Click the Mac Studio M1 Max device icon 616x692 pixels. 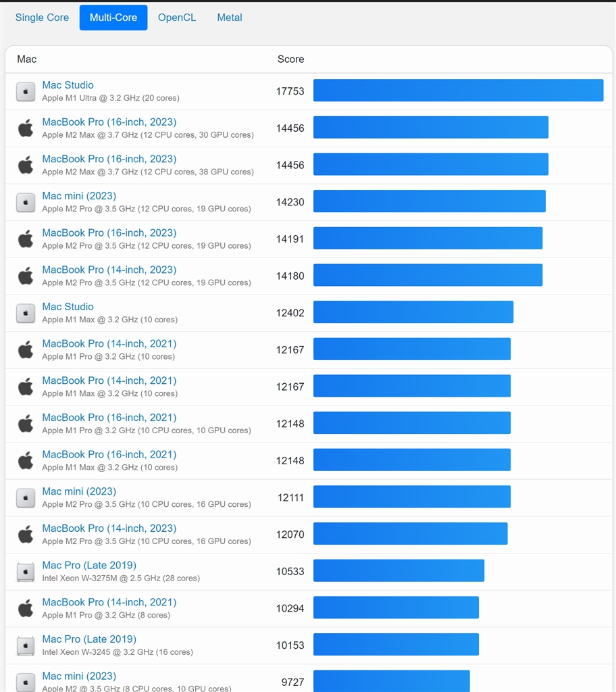point(26,313)
